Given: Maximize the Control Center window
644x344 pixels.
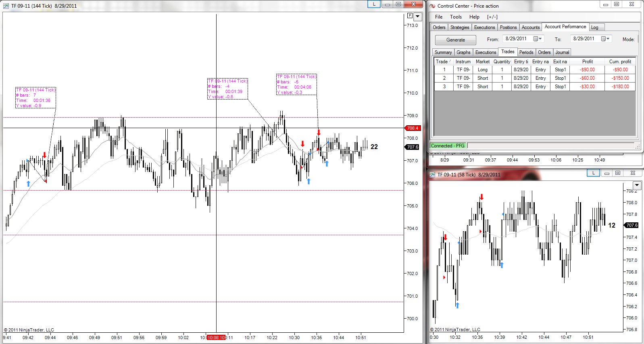Looking at the screenshot, I should tap(617, 4).
